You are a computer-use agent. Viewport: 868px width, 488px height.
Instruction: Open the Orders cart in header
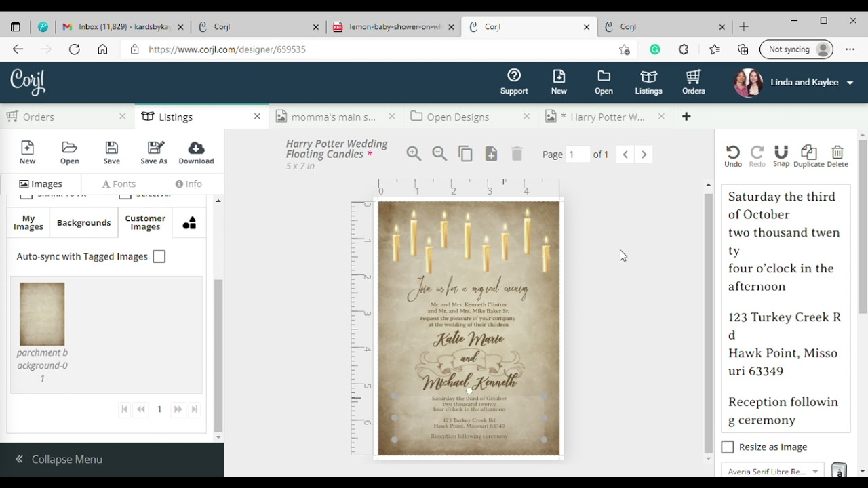tap(693, 82)
